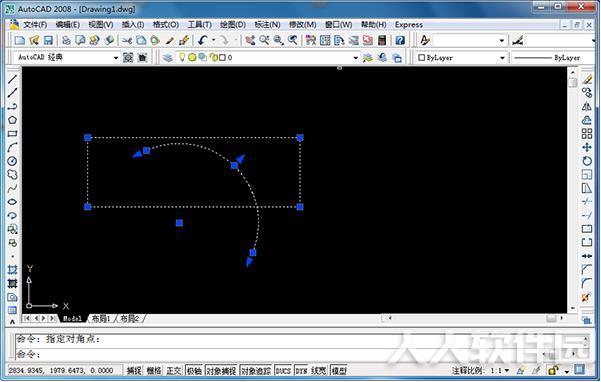Select the Rectangle draw tool
The image size is (601, 382).
[x=12, y=134]
